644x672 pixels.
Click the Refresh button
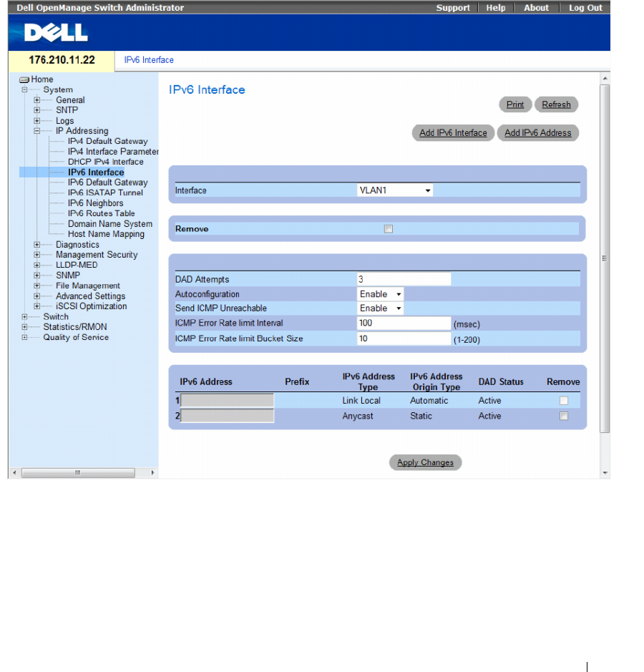point(556,104)
